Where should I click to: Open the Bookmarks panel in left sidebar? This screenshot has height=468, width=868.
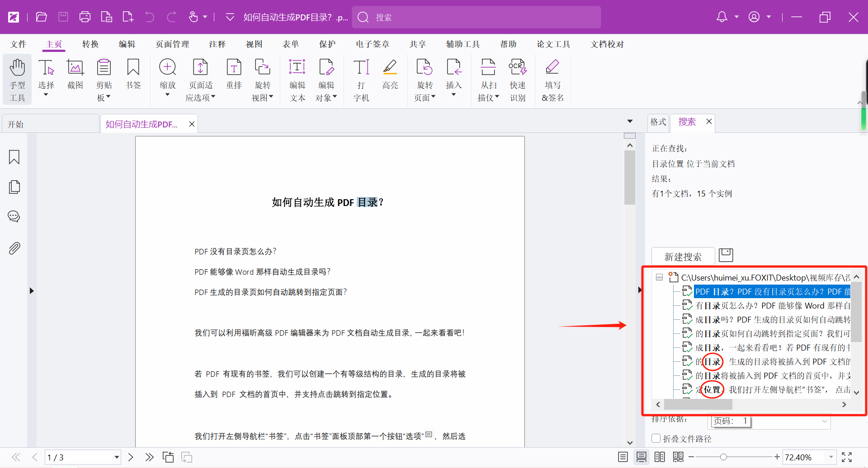click(x=14, y=157)
